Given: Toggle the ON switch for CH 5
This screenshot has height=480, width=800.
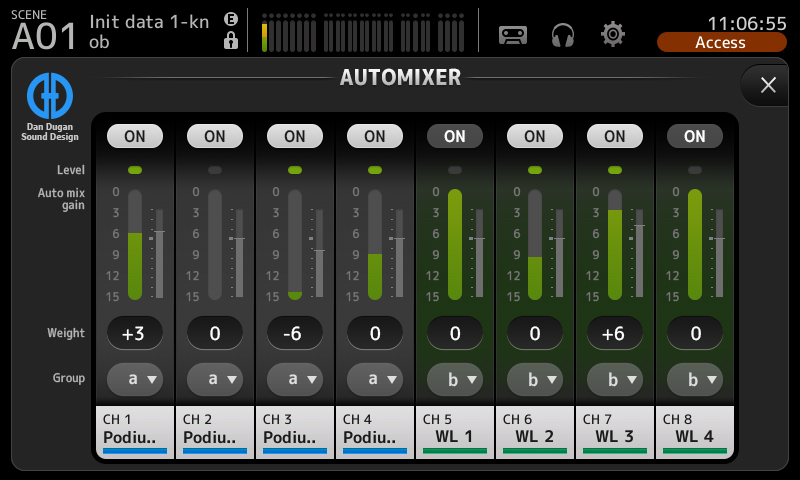Looking at the screenshot, I should pyautogui.click(x=455, y=136).
